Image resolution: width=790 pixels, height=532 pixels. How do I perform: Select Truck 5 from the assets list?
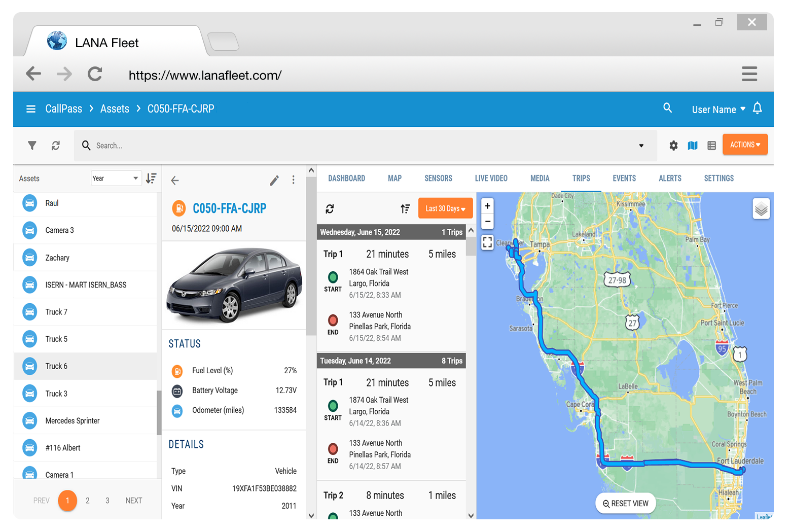[56, 339]
